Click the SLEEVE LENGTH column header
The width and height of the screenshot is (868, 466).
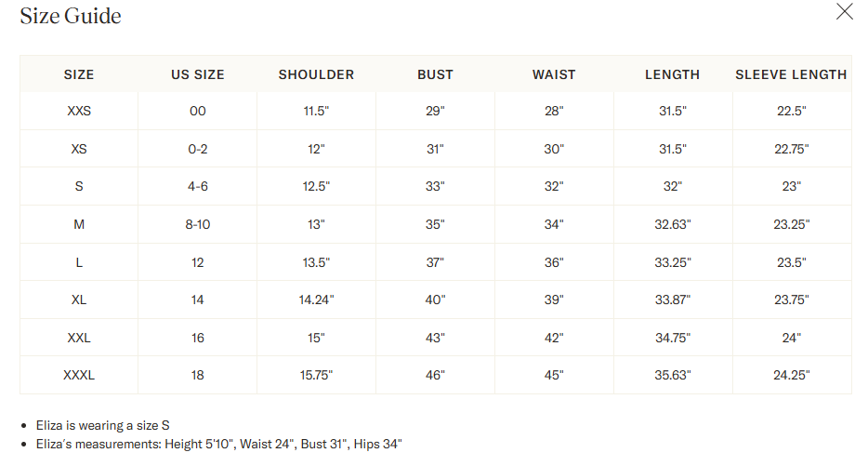(x=791, y=74)
